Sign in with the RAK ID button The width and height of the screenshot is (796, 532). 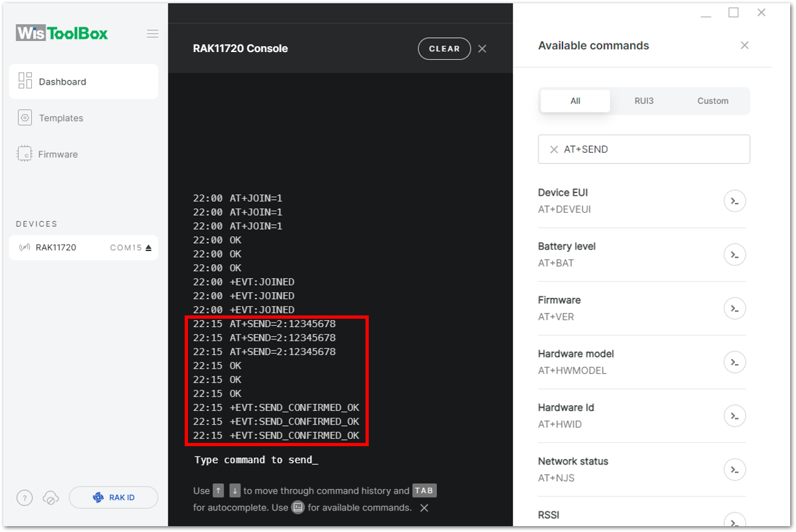point(113,498)
